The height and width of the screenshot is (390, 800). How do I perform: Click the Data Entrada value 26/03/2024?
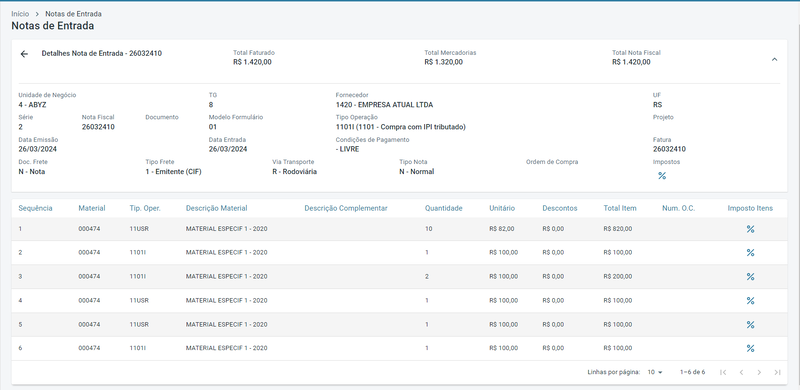click(228, 150)
